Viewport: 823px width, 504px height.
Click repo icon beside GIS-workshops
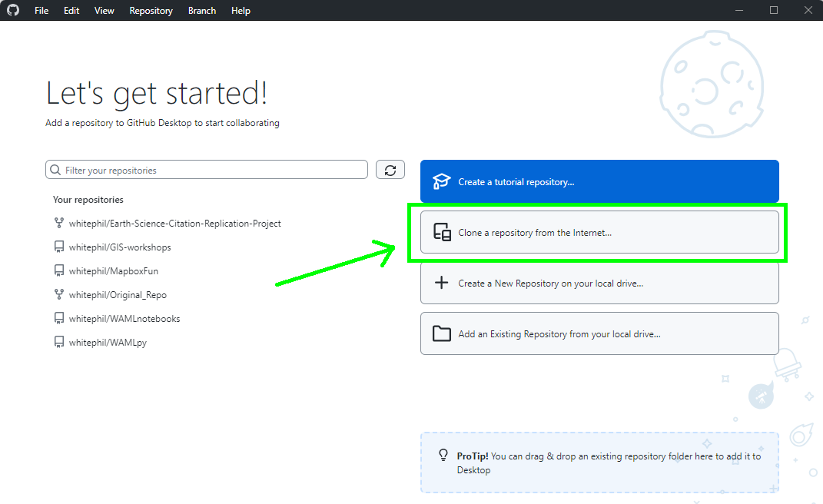59,247
